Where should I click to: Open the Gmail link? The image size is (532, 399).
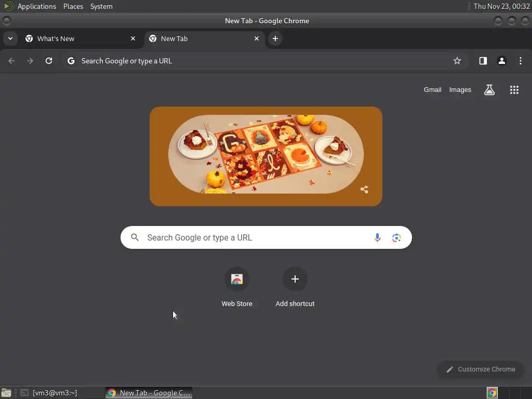pyautogui.click(x=432, y=90)
